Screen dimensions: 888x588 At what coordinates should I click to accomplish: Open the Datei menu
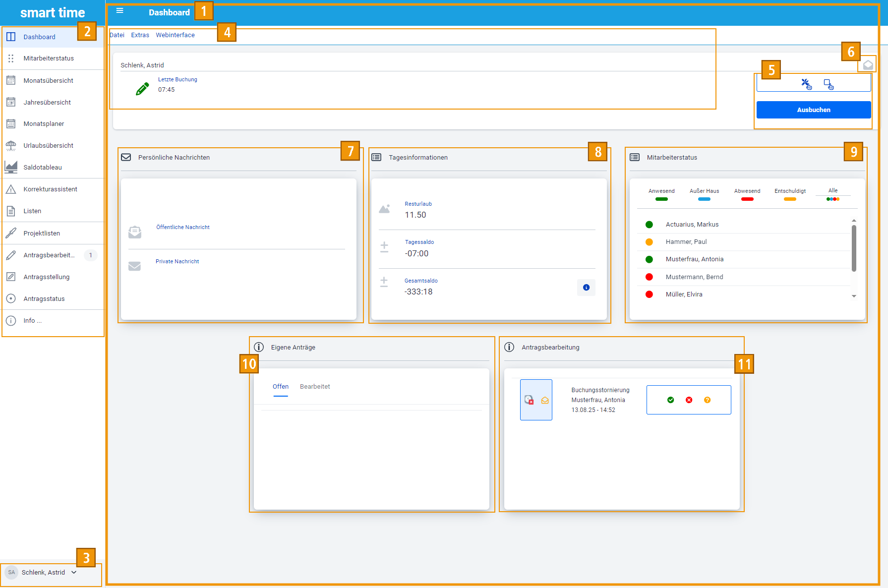point(117,35)
